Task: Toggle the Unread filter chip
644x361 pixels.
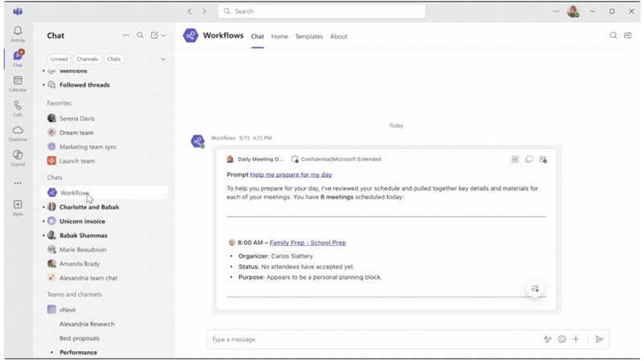Action: (59, 59)
